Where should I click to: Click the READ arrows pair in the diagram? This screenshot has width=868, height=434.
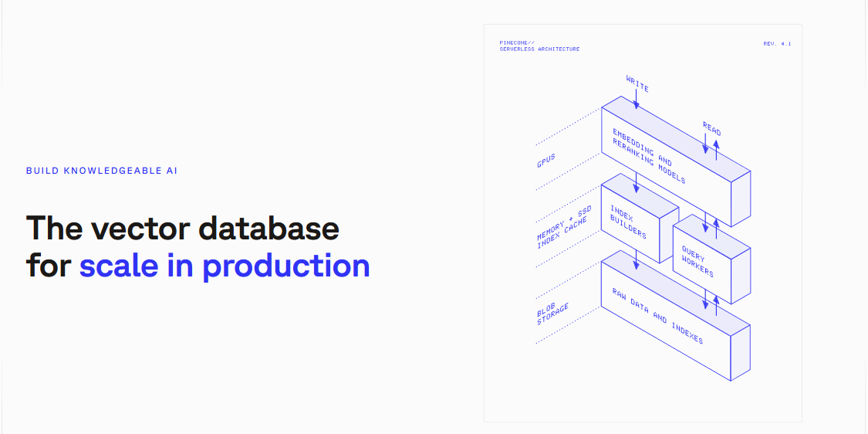[711, 146]
